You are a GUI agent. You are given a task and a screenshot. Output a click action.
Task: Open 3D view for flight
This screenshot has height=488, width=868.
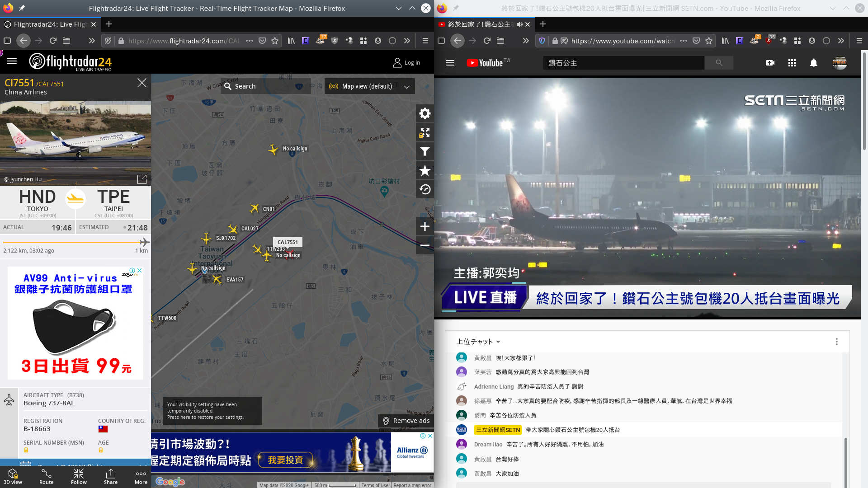pos(13,476)
